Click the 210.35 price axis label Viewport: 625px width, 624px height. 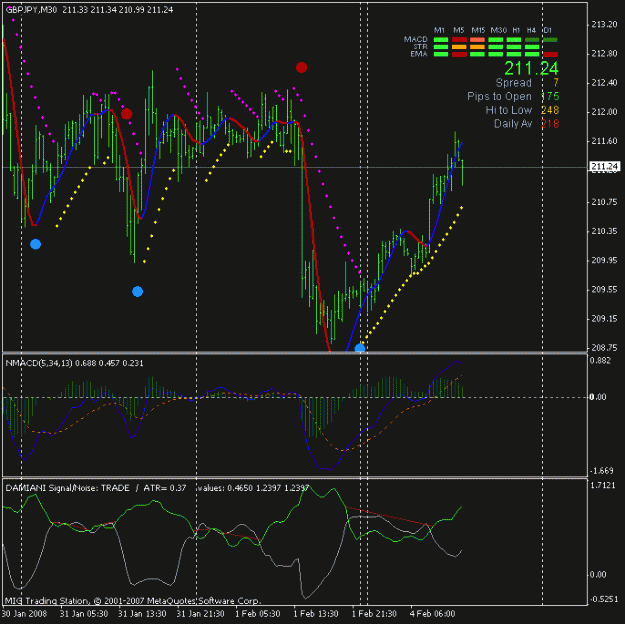[x=604, y=231]
